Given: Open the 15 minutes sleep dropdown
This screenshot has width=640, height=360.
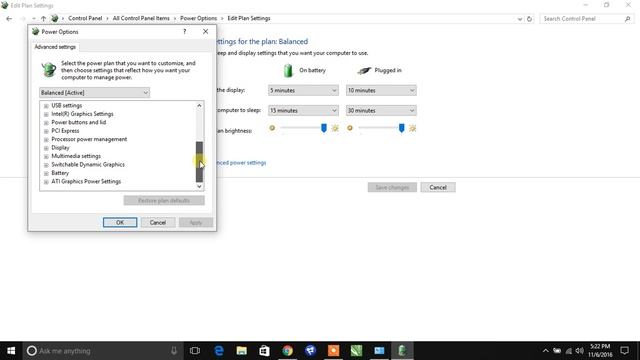Looking at the screenshot, I should [x=303, y=110].
